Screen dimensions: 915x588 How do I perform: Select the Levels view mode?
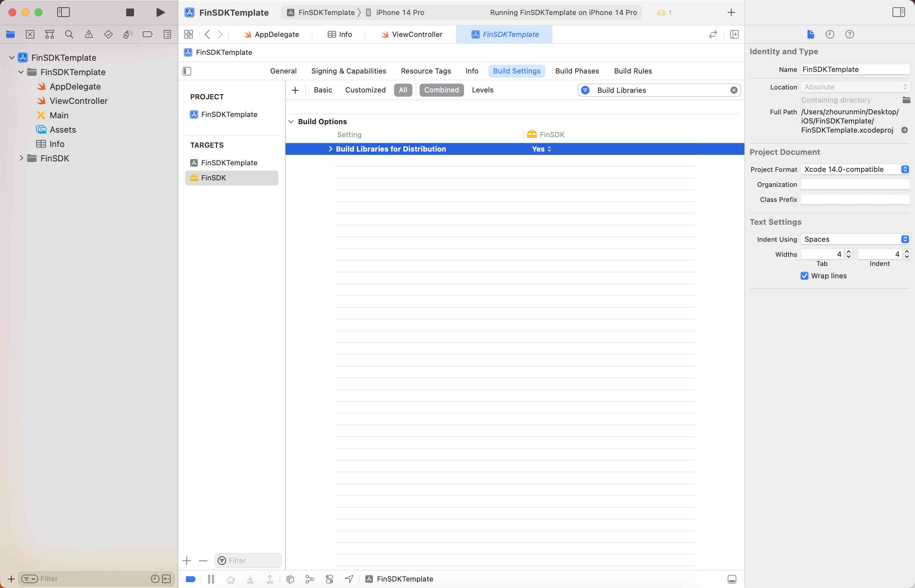click(483, 90)
